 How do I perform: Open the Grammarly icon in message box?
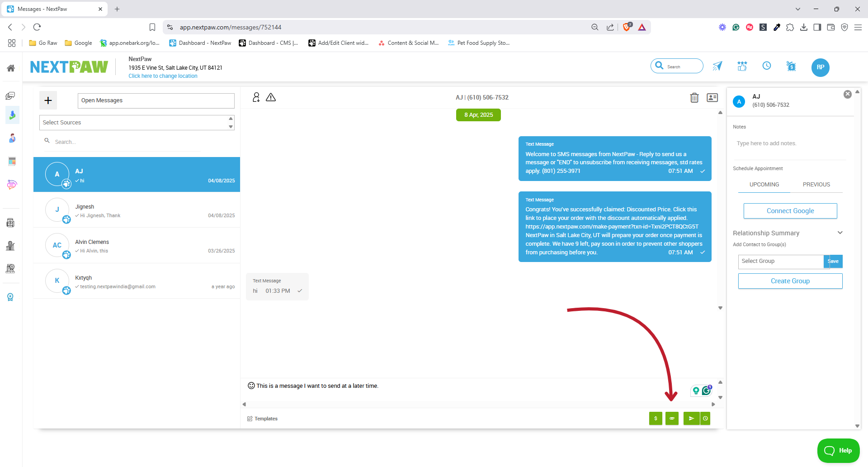pyautogui.click(x=706, y=390)
